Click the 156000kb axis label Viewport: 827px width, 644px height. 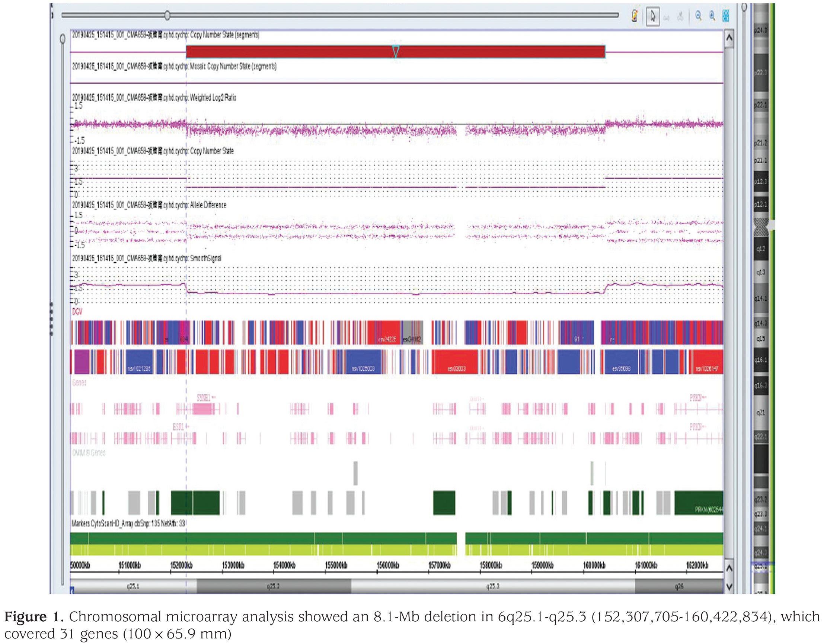pyautogui.click(x=387, y=565)
